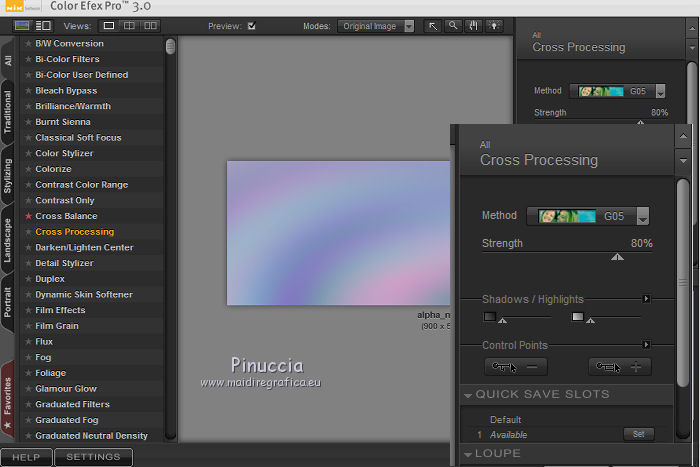Click the dark Shadows swatch icon

pos(490,317)
